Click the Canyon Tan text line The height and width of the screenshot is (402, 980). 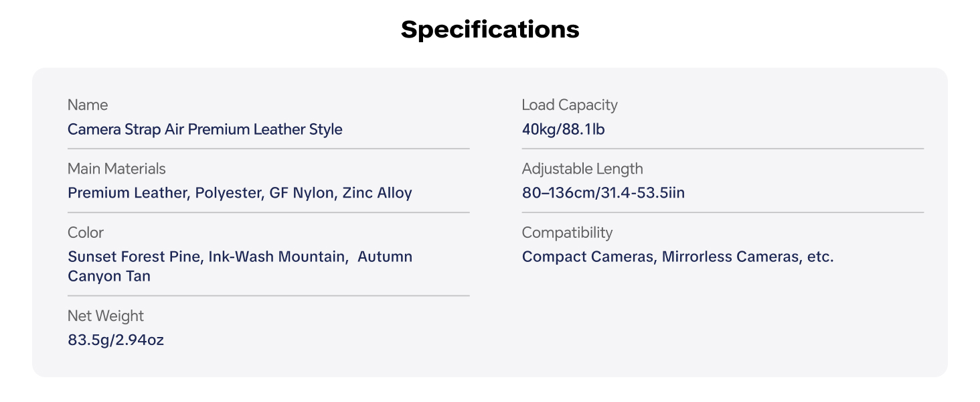(x=109, y=276)
